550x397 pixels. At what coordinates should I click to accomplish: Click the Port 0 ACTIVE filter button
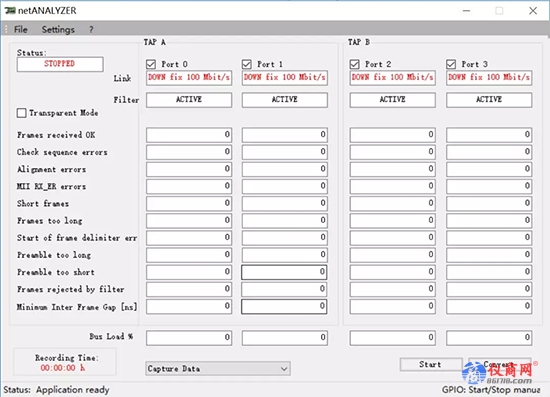(x=189, y=100)
